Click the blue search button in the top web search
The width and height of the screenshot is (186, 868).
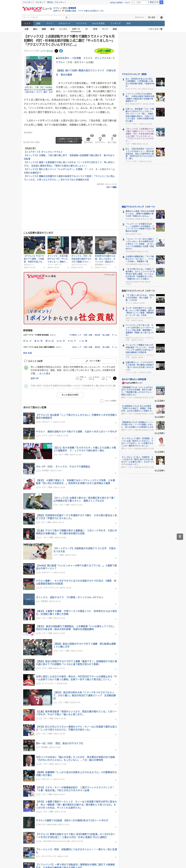(161, 2)
